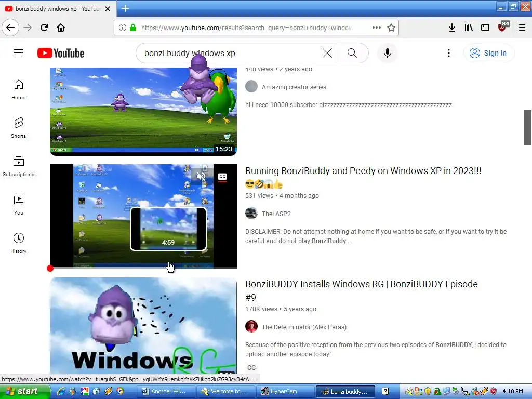Viewport: 532px width, 399px height.
Task: Click the 178K views • 5 years ago text
Action: pyautogui.click(x=281, y=309)
